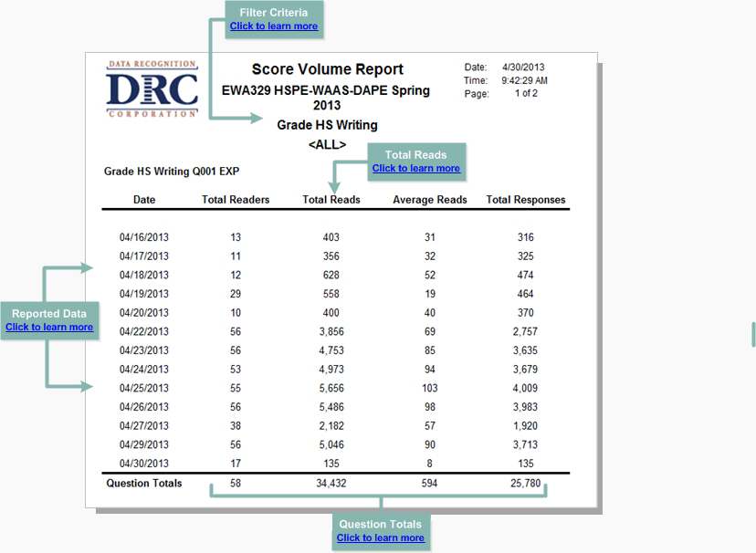Click the Date column header
756x553 pixels.
point(144,200)
